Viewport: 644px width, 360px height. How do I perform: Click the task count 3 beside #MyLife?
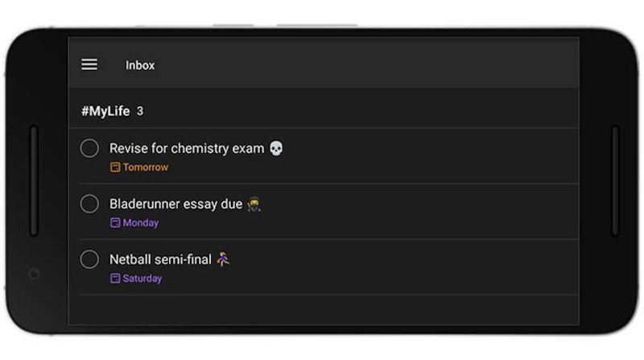pos(140,111)
